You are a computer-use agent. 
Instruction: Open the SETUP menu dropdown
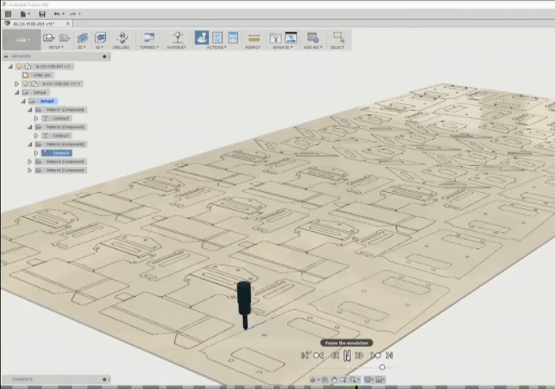pos(56,47)
